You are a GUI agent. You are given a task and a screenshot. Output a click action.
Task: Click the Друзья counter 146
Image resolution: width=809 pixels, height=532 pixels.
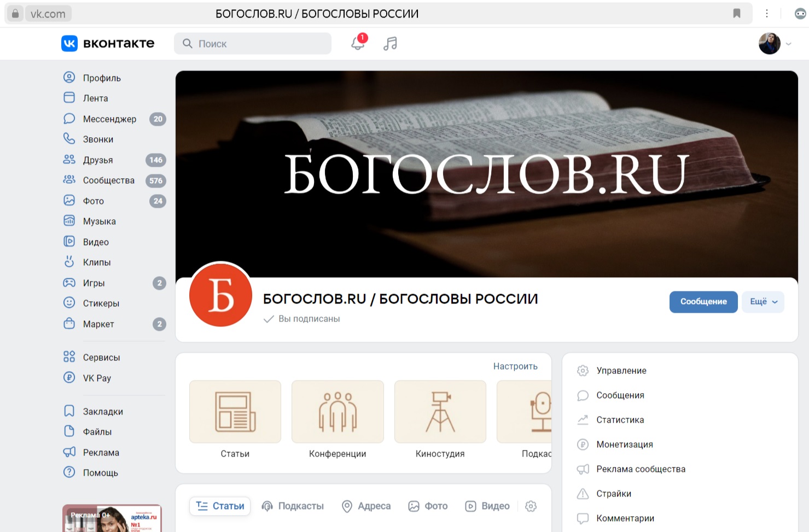pos(156,160)
